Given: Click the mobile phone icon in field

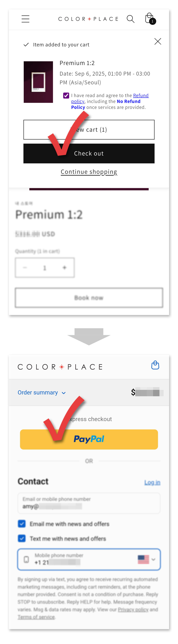Looking at the screenshot, I should [x=26, y=559].
